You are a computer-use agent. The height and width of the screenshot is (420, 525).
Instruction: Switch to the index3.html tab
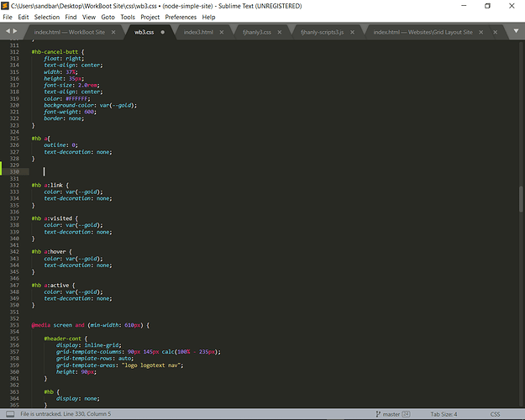coord(200,32)
